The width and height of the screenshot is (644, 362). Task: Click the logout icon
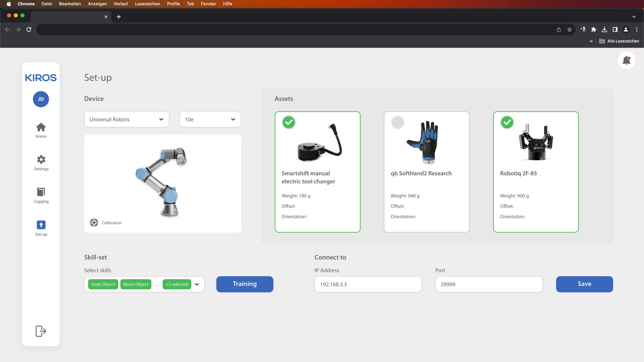41,331
